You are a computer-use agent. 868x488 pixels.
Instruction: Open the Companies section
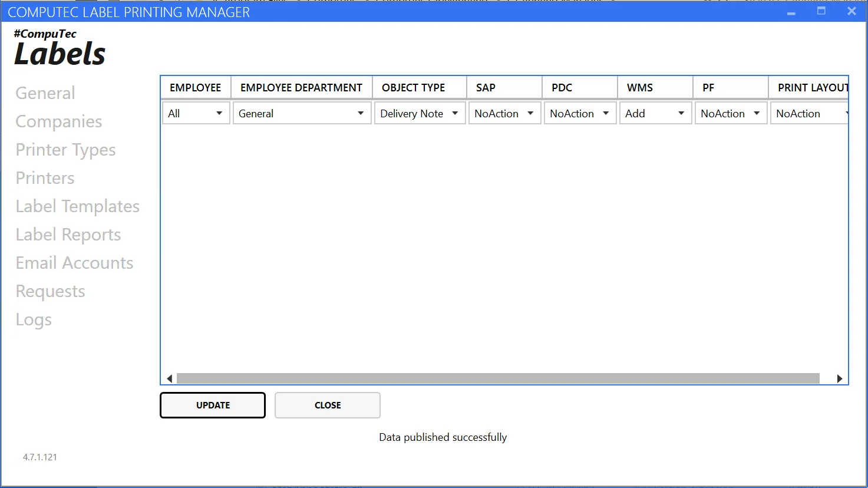click(x=59, y=121)
